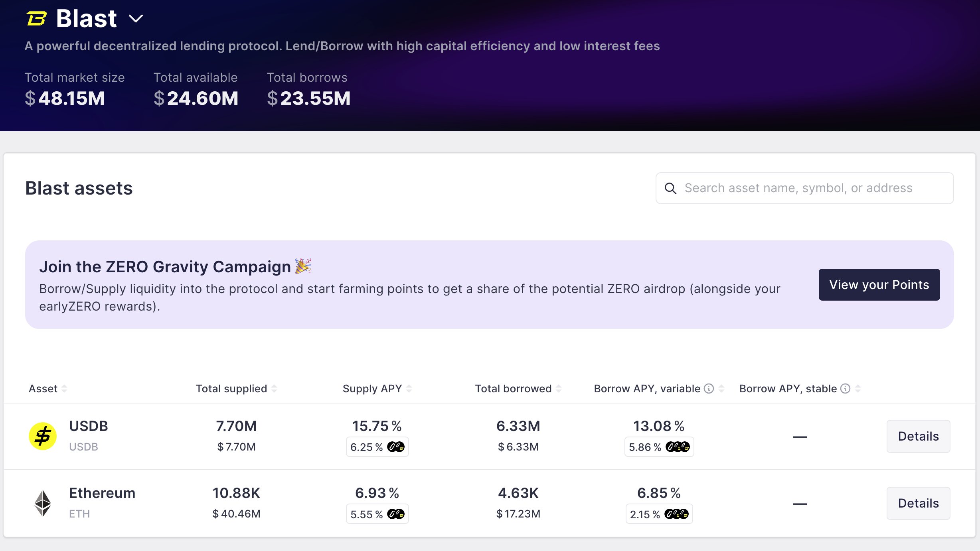This screenshot has height=551, width=980.
Task: Click USDB borrow incentive badge 5.86 %
Action: click(659, 447)
